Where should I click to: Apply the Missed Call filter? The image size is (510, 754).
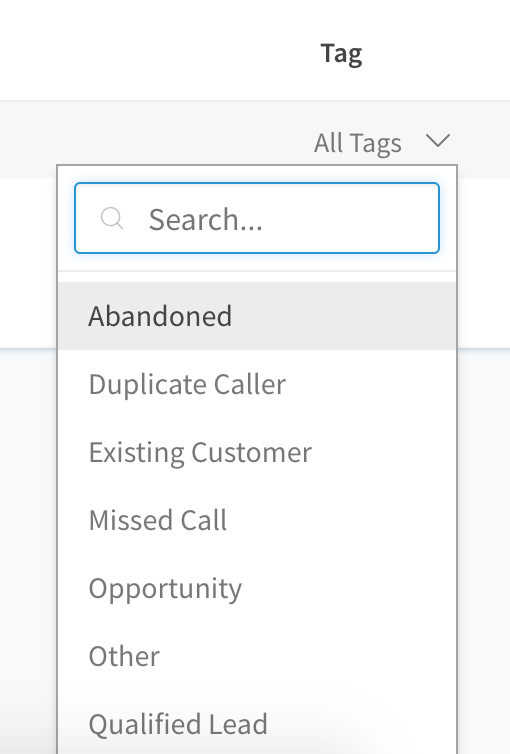(x=257, y=520)
